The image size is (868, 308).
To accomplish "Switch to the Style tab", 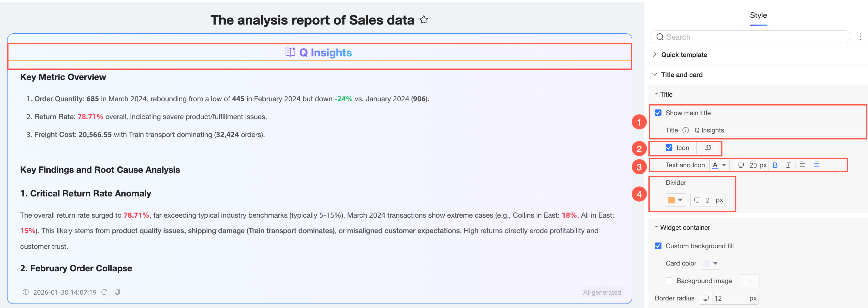I will [x=758, y=15].
